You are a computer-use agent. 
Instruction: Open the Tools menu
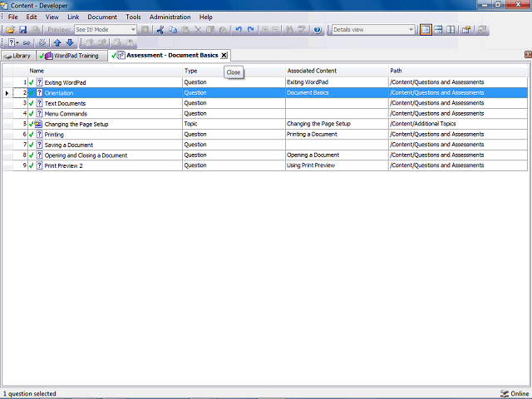coord(133,17)
